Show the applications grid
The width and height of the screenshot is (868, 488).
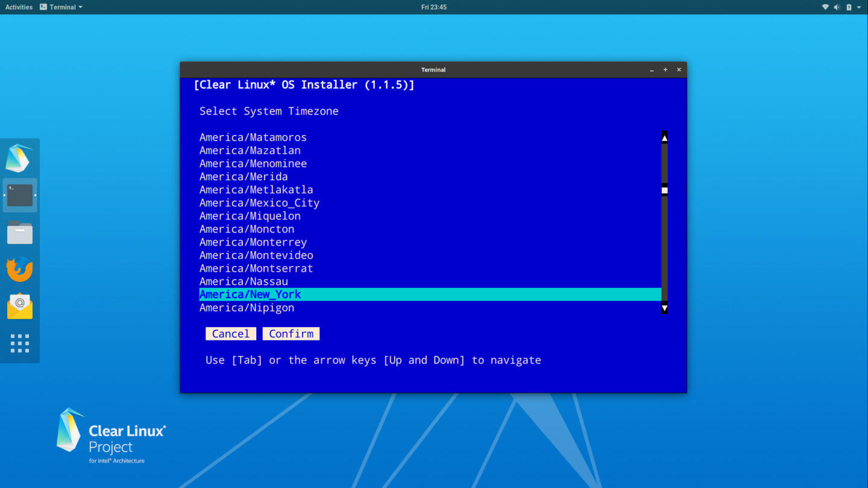coord(19,343)
